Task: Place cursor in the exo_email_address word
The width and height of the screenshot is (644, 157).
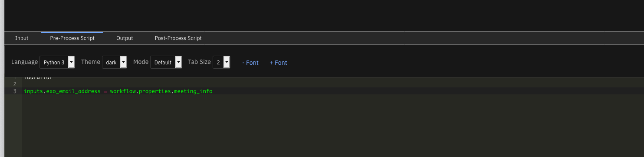Action: point(73,91)
